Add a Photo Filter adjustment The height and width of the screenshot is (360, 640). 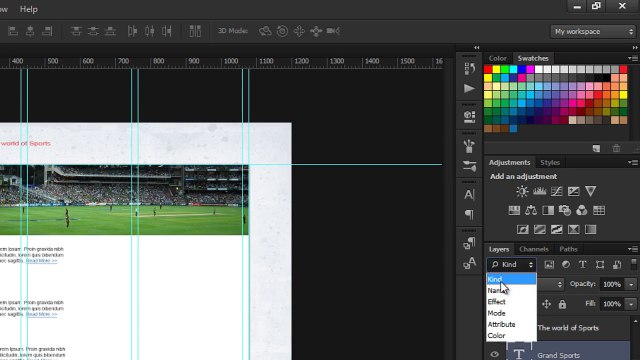click(x=565, y=211)
